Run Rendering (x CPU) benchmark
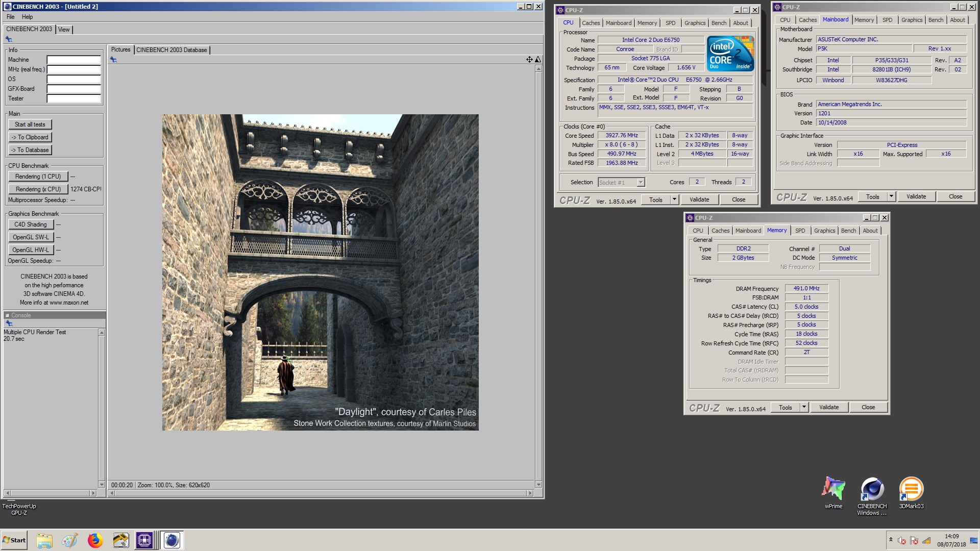 pos(38,189)
